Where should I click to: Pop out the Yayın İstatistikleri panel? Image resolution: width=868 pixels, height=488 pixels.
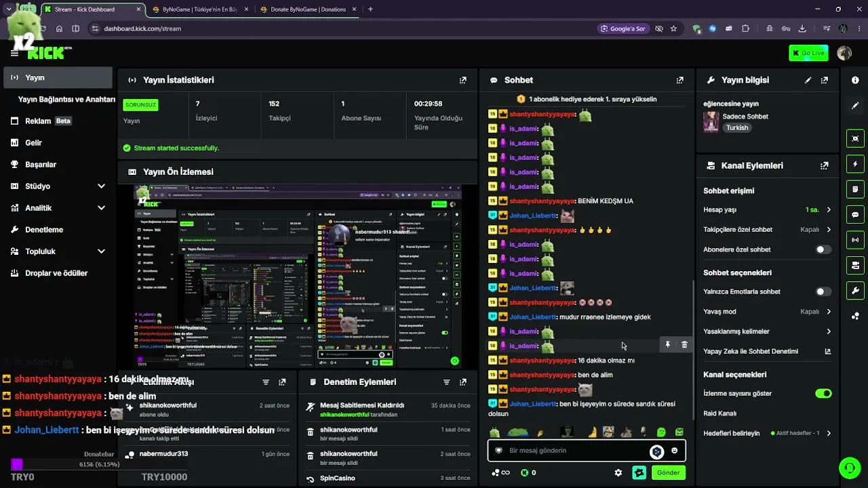click(x=463, y=80)
